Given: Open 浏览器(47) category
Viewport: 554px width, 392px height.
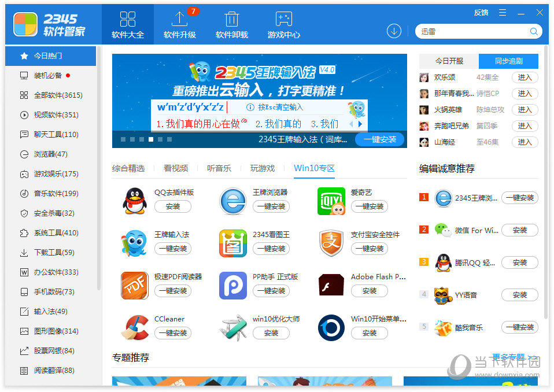Looking at the screenshot, I should click(50, 154).
